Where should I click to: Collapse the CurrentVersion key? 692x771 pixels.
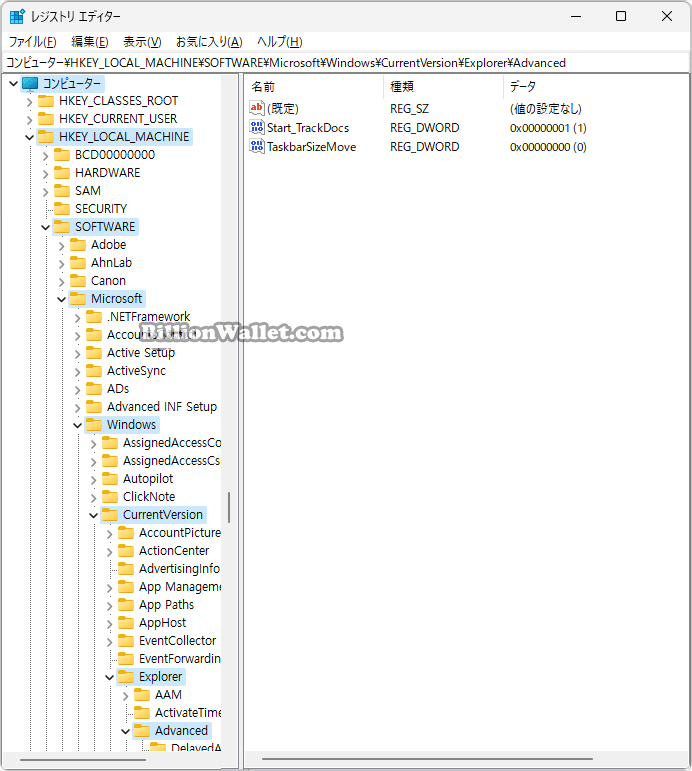[x=93, y=515]
